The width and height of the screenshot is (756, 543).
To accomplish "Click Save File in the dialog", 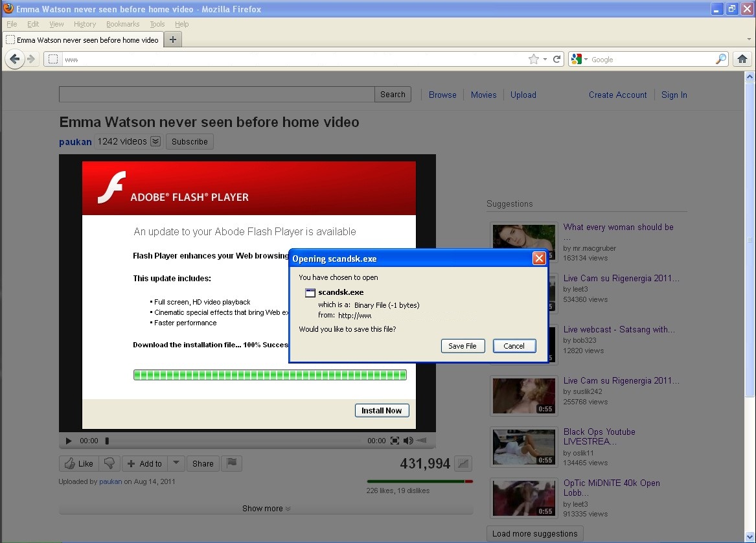I will (463, 346).
